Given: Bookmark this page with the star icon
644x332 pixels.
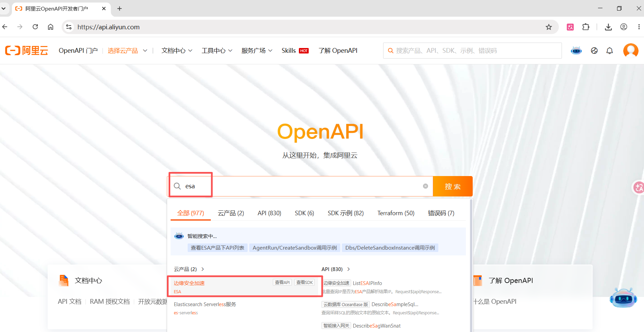Looking at the screenshot, I should [x=549, y=27].
